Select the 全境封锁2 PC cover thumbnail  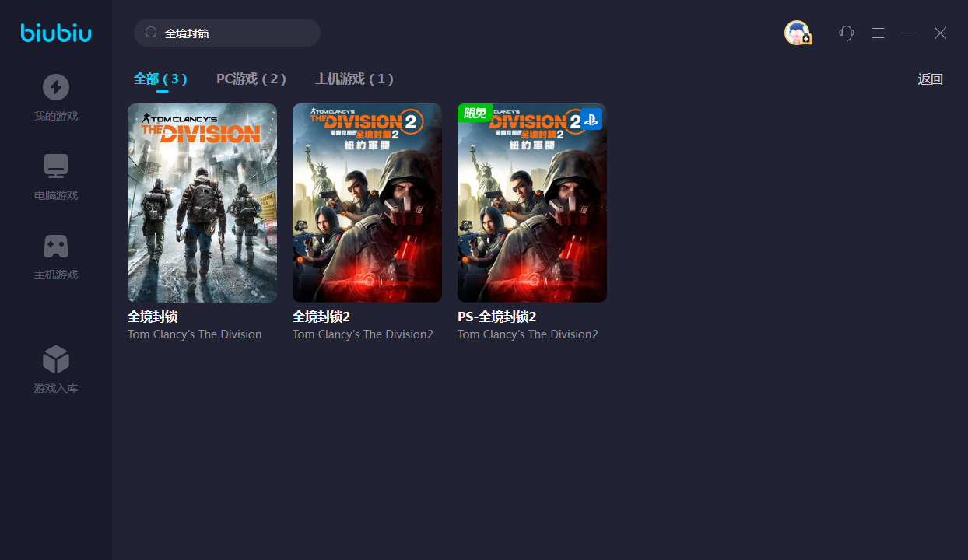tap(367, 203)
